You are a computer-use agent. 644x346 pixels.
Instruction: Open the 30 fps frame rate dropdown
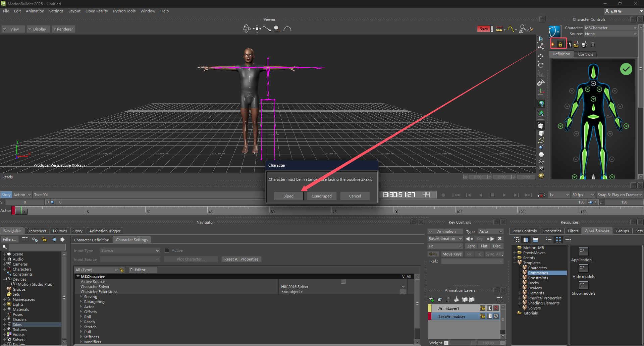tap(583, 195)
